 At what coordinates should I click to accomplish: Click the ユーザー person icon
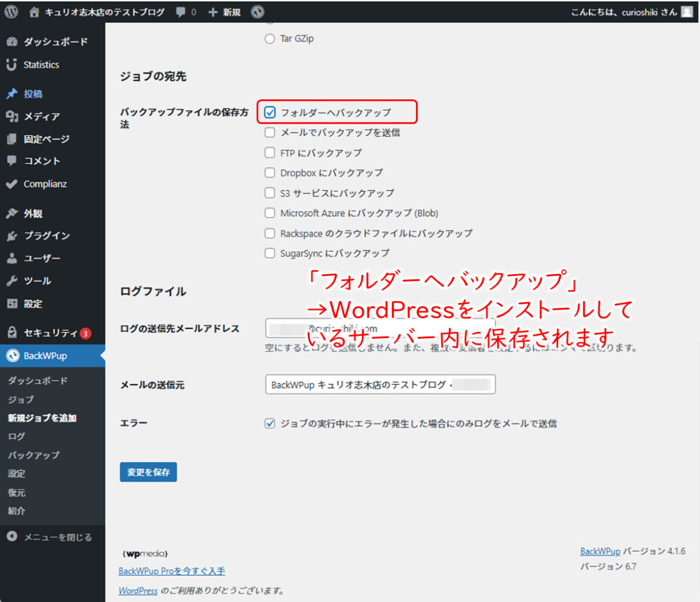click(x=12, y=258)
